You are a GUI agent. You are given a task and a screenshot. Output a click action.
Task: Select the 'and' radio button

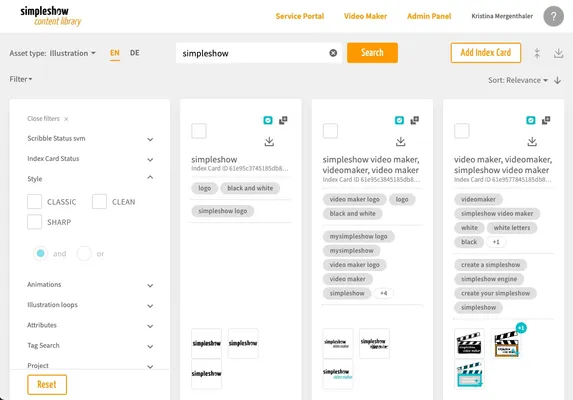(41, 253)
